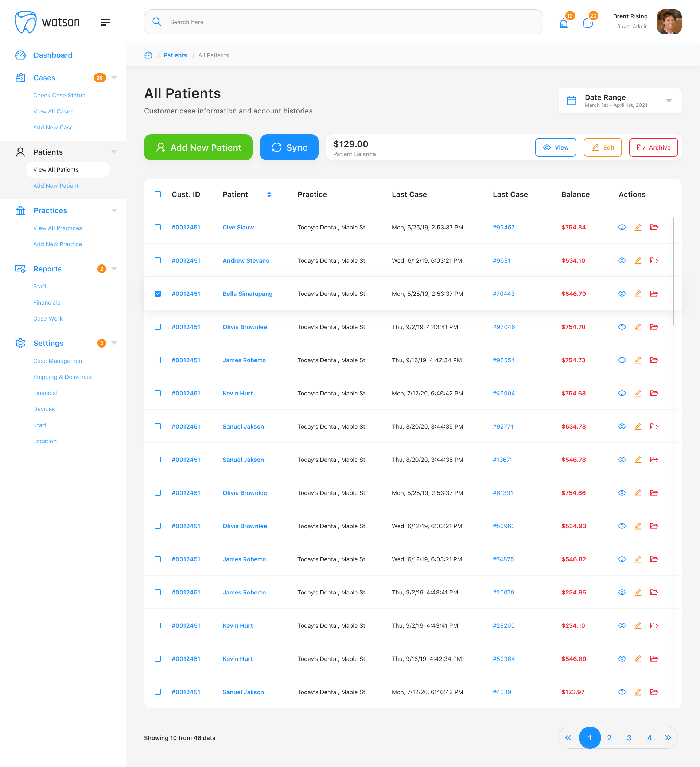Click the hamburger menu icon
This screenshot has width=700, height=767.
[x=105, y=22]
